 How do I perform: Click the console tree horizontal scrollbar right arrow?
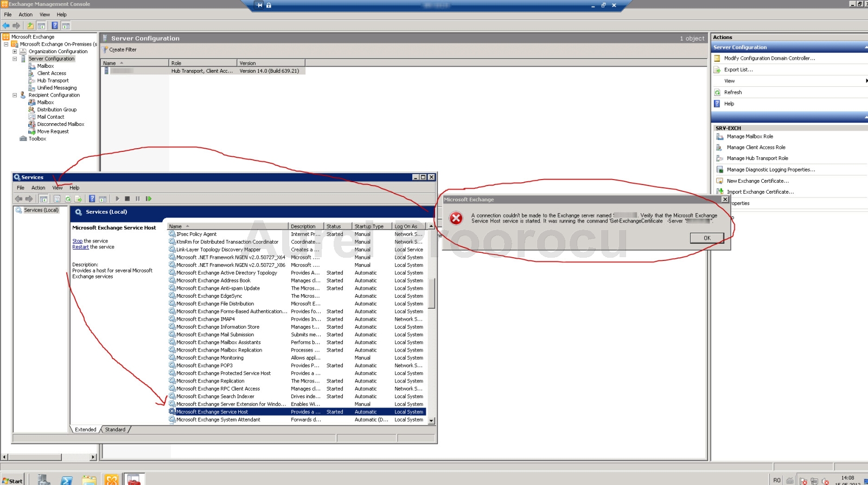coord(93,457)
